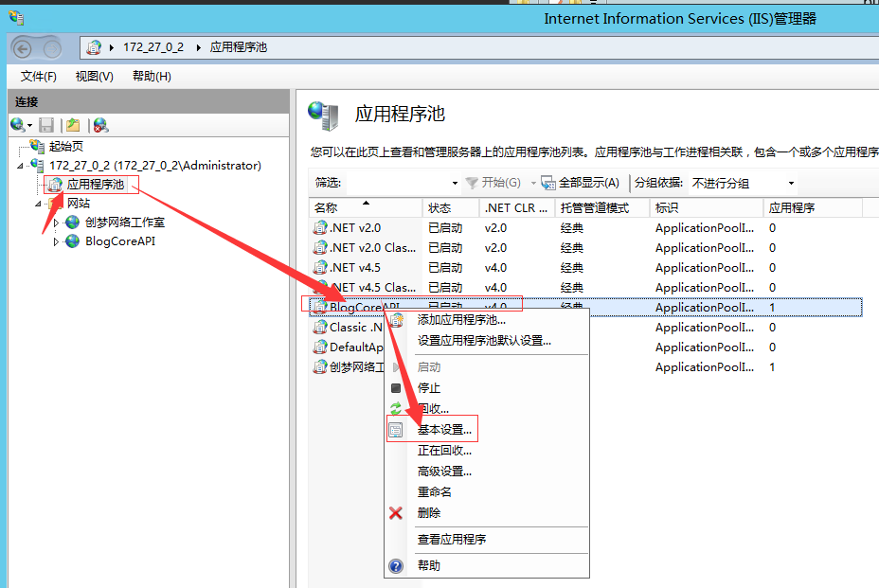
Task: Click the connect globe icon in Connections toolbar
Action: click(x=17, y=124)
